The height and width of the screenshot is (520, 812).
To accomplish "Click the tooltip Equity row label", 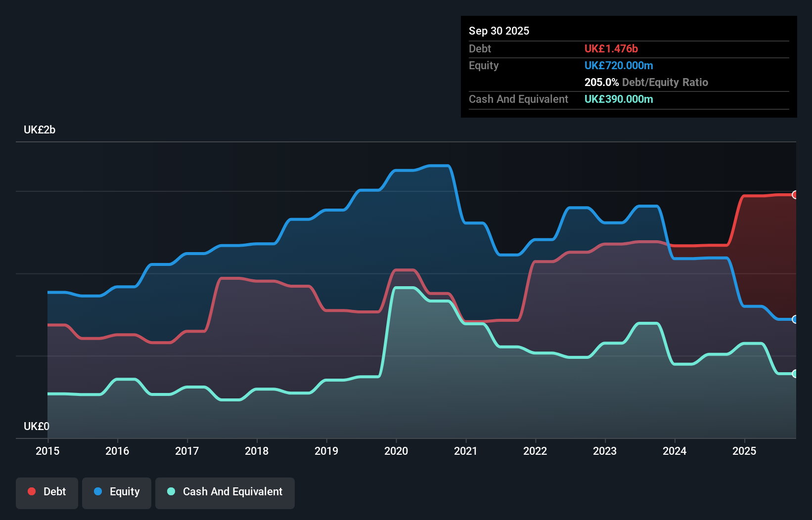I will click(484, 65).
